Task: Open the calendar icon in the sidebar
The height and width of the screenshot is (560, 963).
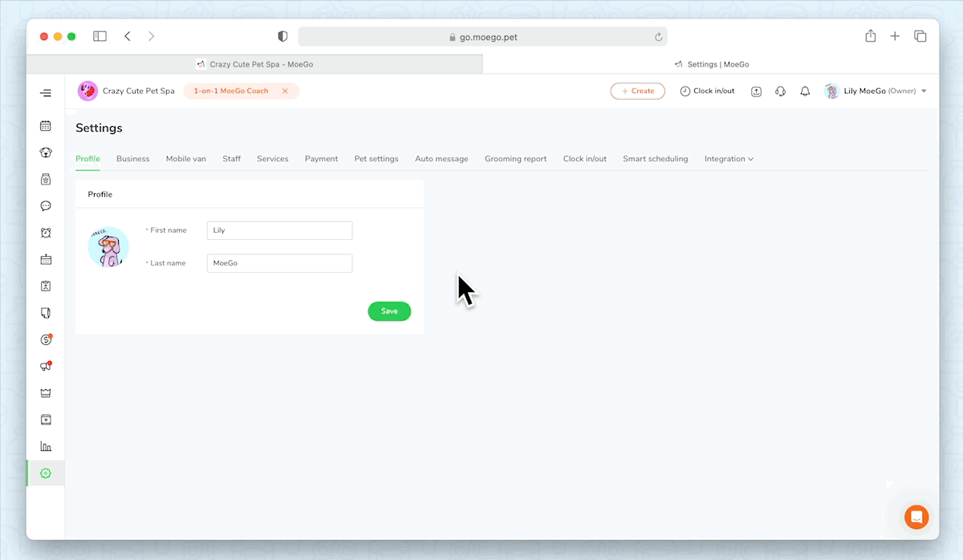Action: coord(46,126)
